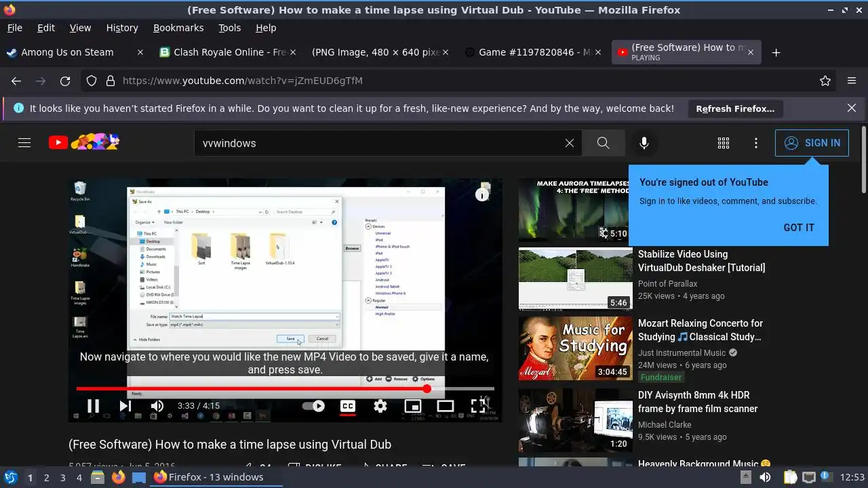Click Refresh Firefox button

click(735, 108)
